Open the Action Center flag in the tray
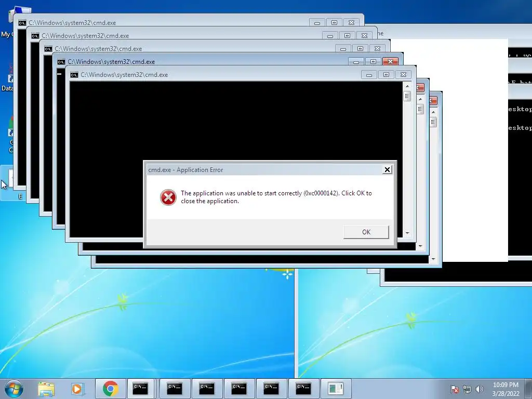The image size is (532, 399). pyautogui.click(x=454, y=389)
